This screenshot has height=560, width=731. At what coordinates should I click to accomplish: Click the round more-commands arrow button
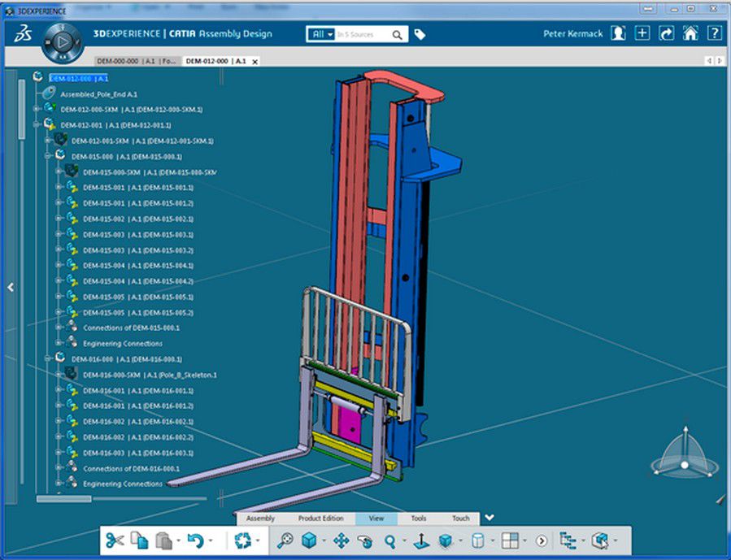point(542,540)
